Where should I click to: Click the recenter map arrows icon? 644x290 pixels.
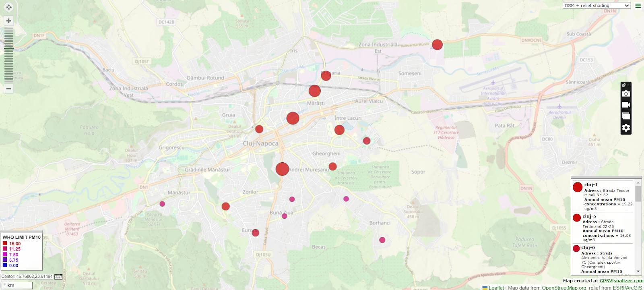coord(8,7)
